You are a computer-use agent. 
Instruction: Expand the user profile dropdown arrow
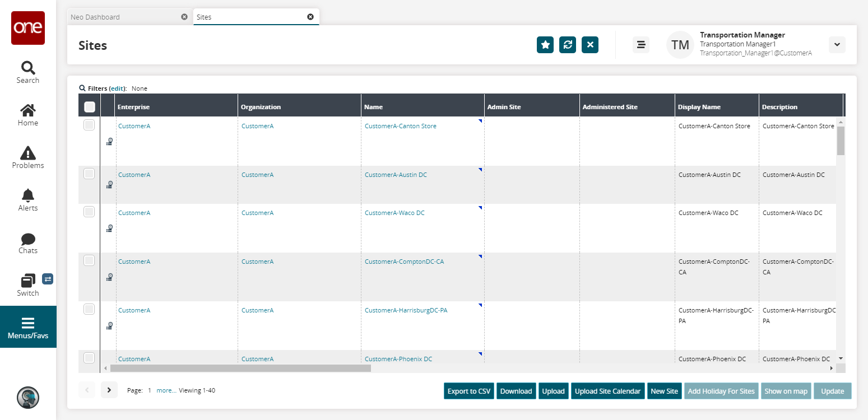click(x=837, y=45)
